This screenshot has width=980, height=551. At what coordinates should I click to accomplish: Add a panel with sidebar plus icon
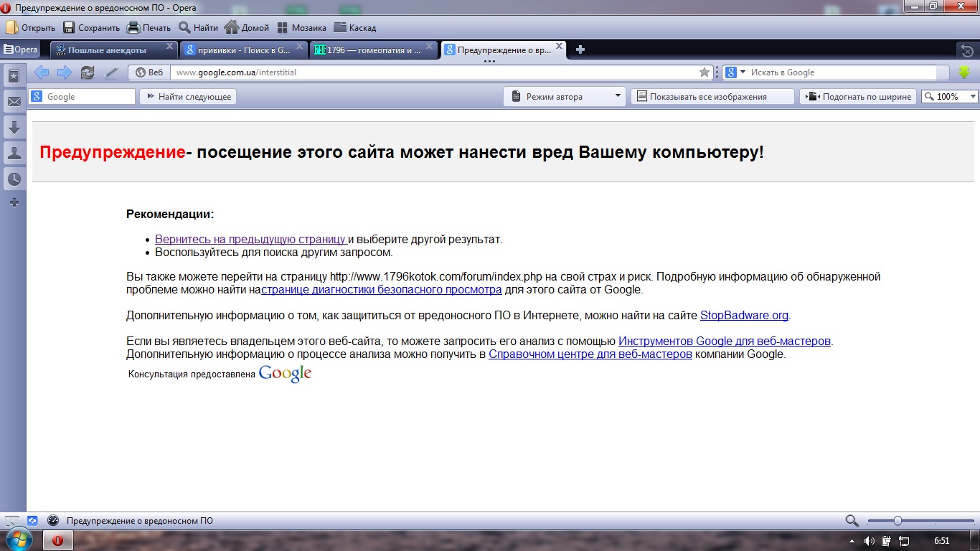point(14,203)
